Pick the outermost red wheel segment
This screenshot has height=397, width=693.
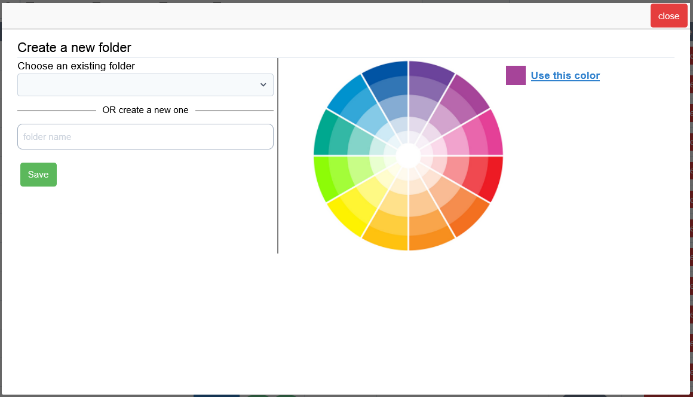(x=493, y=178)
